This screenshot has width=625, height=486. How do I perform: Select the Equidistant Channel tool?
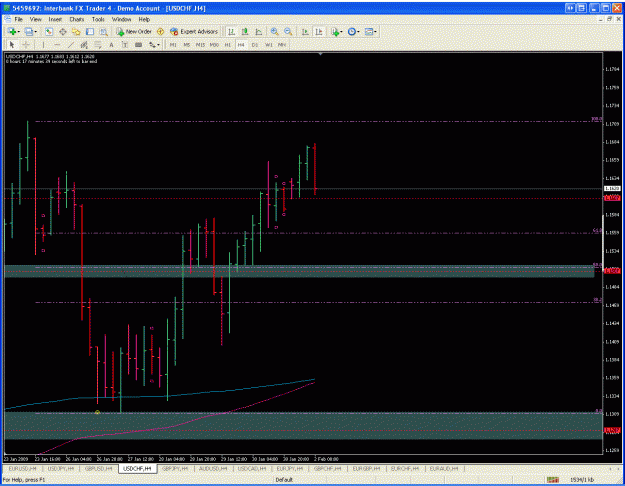click(84, 45)
